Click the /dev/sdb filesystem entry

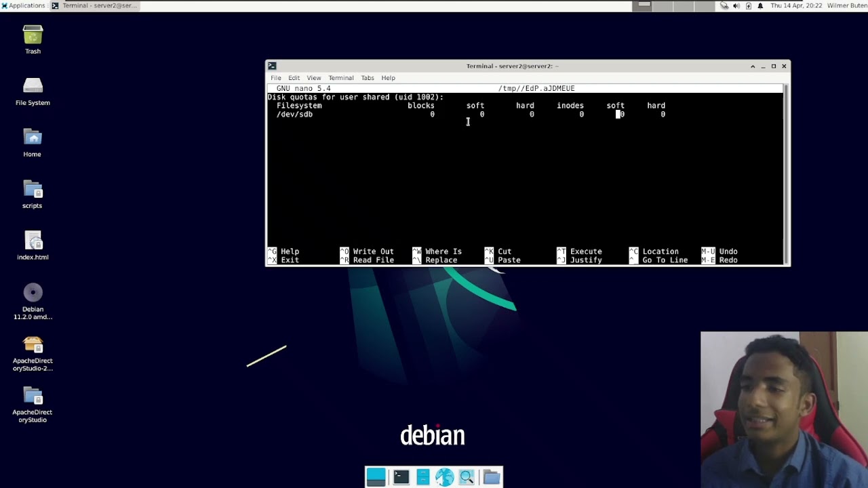pos(294,115)
